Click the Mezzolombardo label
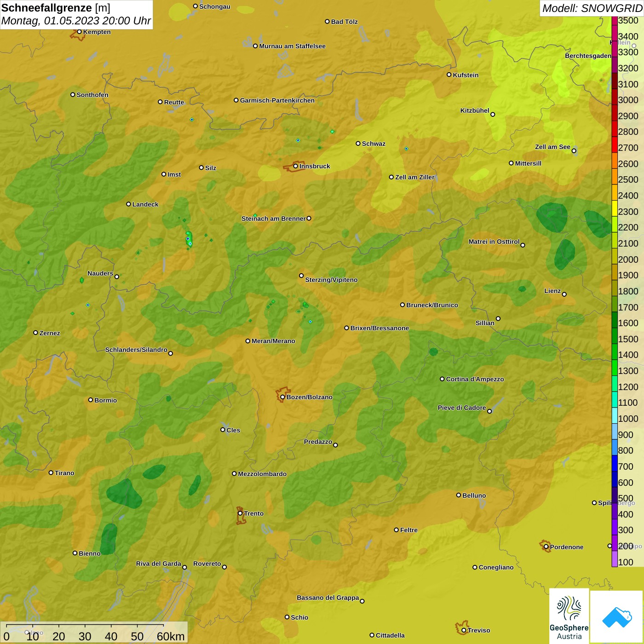This screenshot has height=644, width=644. 262,474
